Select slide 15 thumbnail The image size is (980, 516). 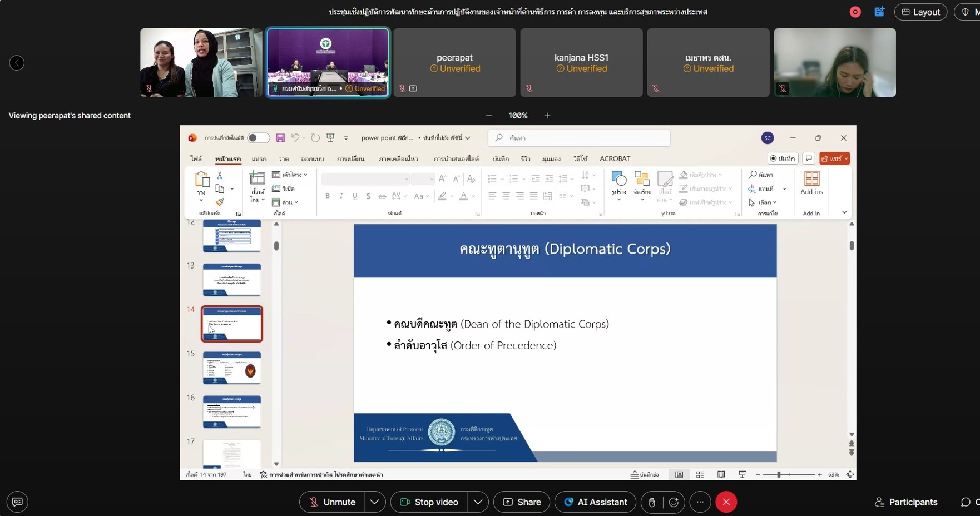232,368
